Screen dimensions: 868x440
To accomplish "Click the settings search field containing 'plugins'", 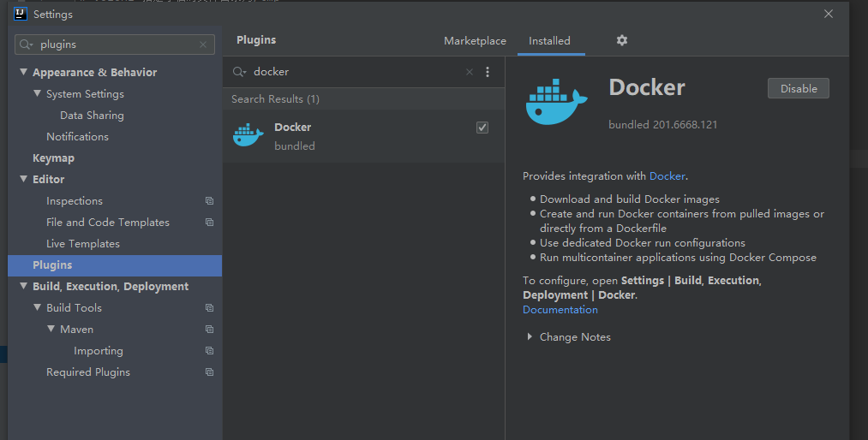I will pyautogui.click(x=115, y=45).
